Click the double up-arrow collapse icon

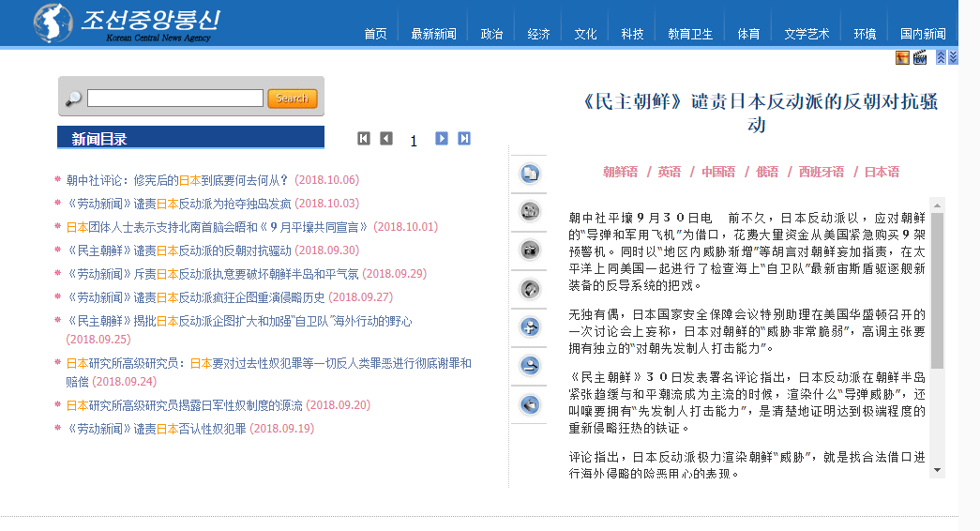click(941, 57)
